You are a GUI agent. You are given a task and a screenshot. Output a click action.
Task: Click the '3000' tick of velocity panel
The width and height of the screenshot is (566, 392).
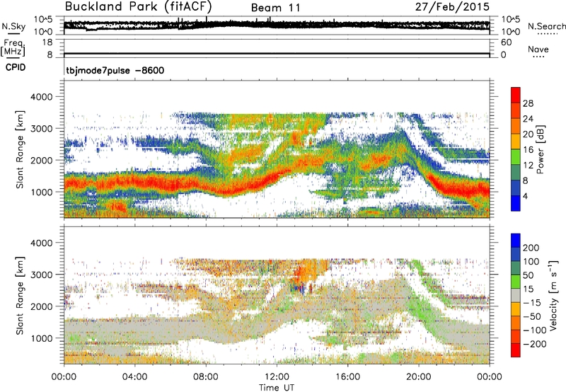point(42,275)
